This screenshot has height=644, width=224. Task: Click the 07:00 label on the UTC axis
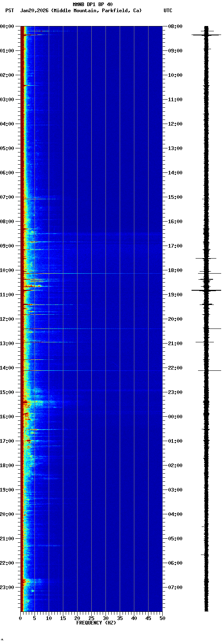[x=175, y=587]
